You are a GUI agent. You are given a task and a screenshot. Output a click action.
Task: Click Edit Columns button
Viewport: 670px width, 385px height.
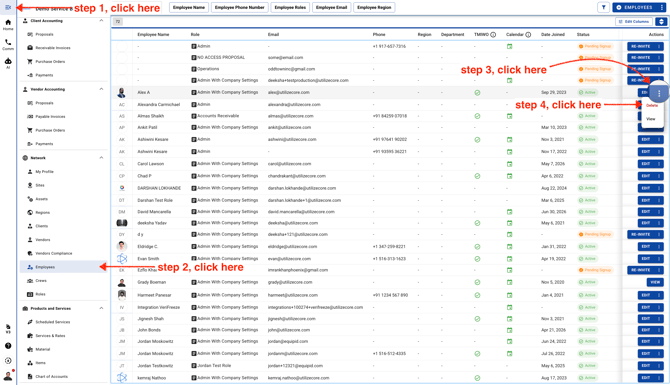click(x=634, y=21)
